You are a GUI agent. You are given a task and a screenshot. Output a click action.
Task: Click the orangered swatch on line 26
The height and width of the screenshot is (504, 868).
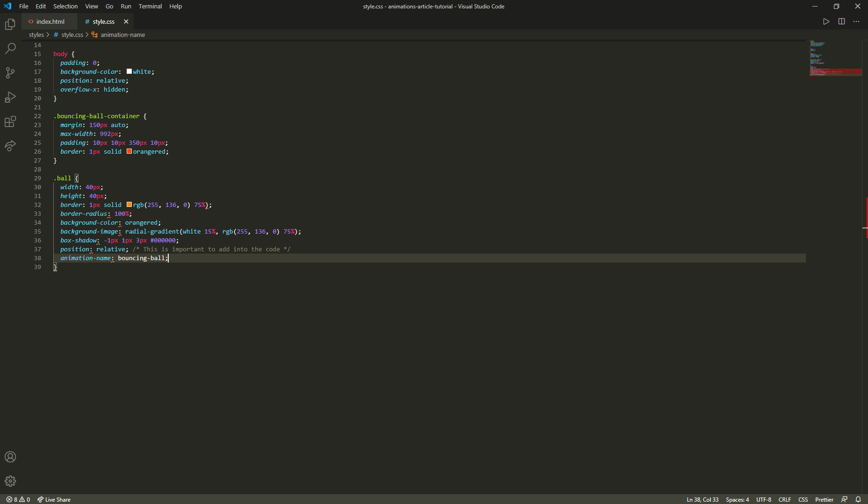coord(129,151)
